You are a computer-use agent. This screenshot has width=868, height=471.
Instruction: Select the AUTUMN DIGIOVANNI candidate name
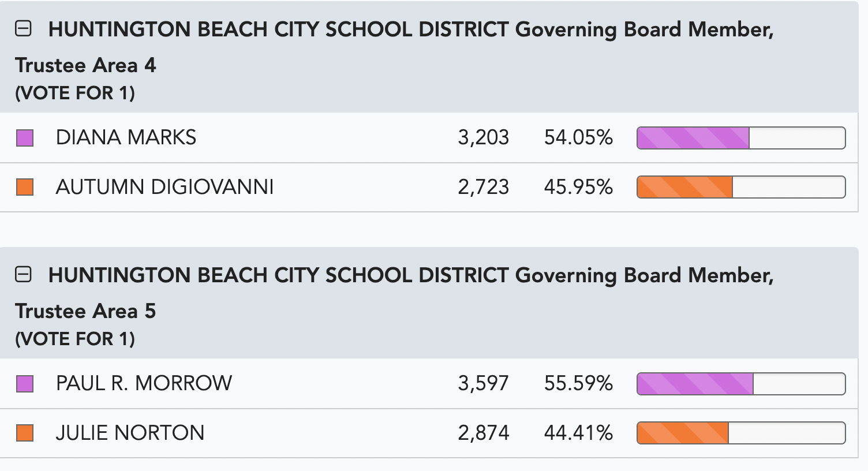pos(164,187)
